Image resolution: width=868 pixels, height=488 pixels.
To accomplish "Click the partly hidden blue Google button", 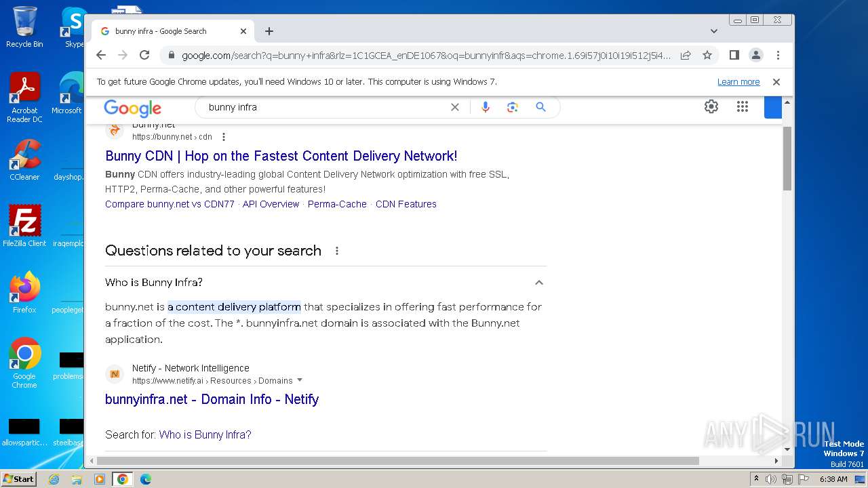I will [773, 107].
